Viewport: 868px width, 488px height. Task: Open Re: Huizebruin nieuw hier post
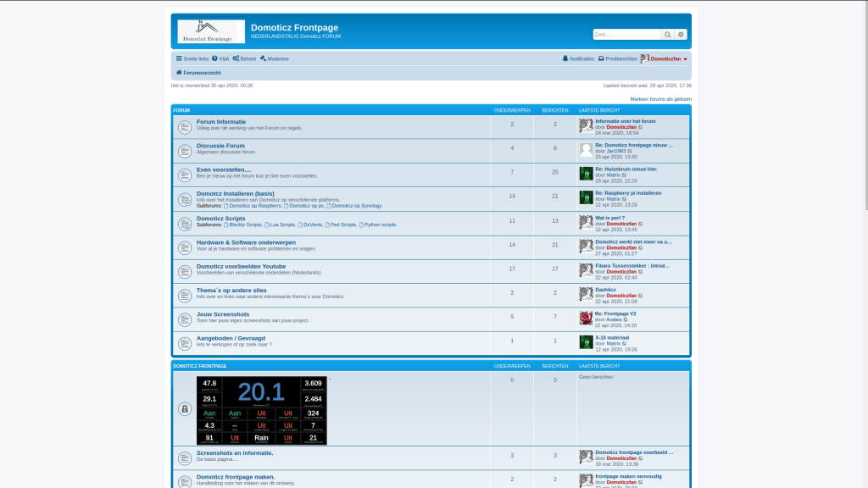coord(626,169)
